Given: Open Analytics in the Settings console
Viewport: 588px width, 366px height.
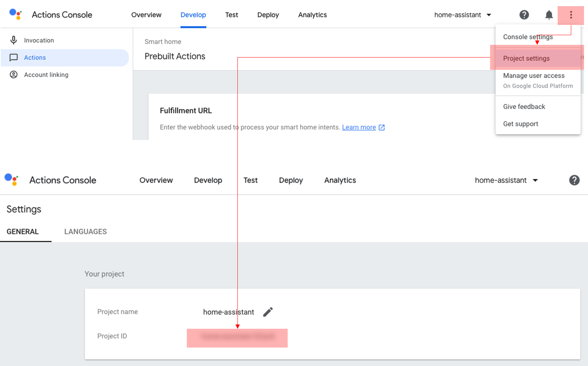Looking at the screenshot, I should click(x=340, y=180).
